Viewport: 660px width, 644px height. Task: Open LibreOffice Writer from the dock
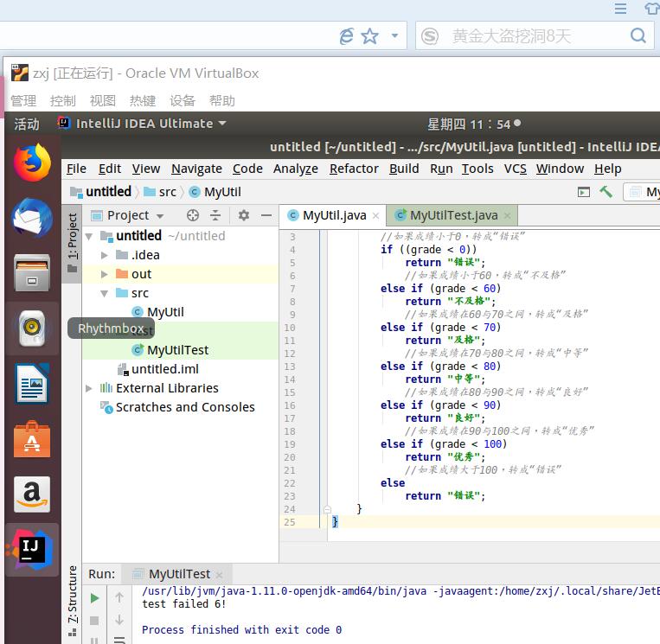tap(32, 384)
